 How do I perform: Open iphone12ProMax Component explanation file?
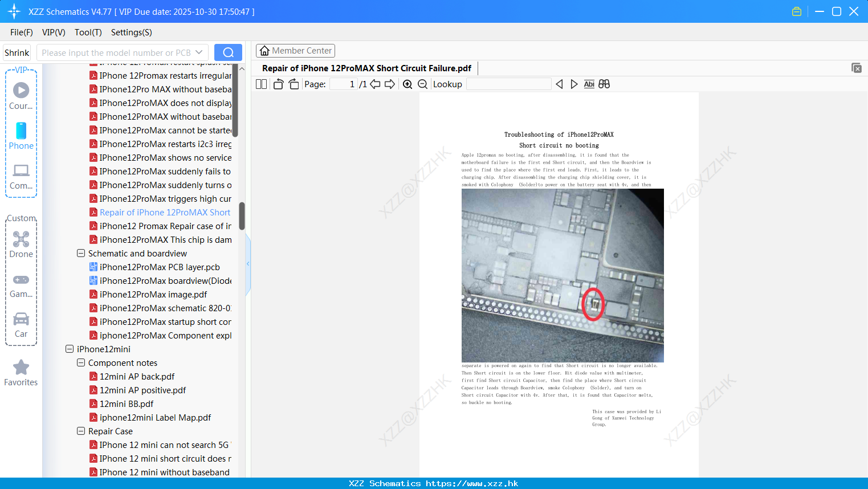click(165, 335)
